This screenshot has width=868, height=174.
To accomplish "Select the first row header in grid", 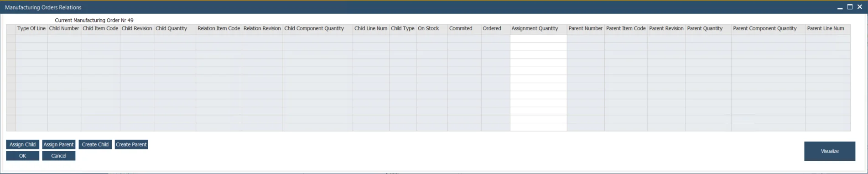I will tap(11, 39).
